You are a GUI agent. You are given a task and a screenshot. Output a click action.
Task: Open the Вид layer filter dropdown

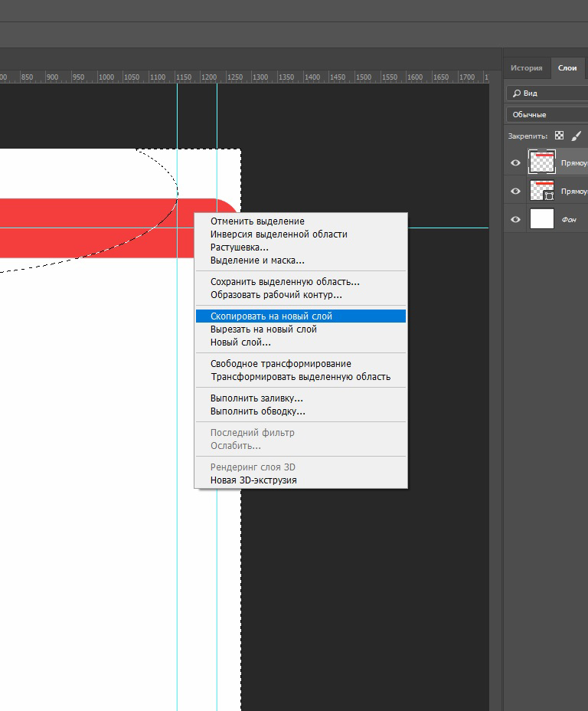point(547,93)
